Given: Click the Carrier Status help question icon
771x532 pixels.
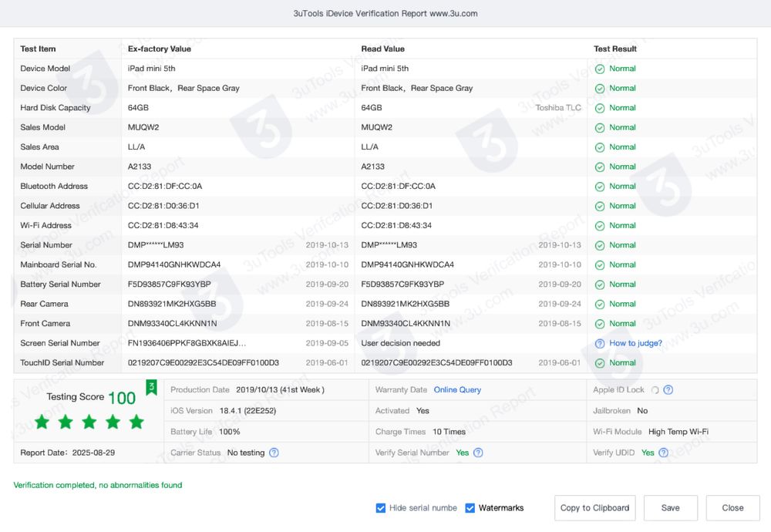Looking at the screenshot, I should coord(274,453).
